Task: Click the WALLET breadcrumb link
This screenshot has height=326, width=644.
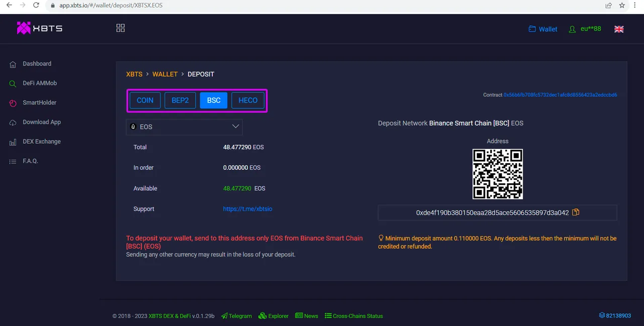Action: point(165,74)
